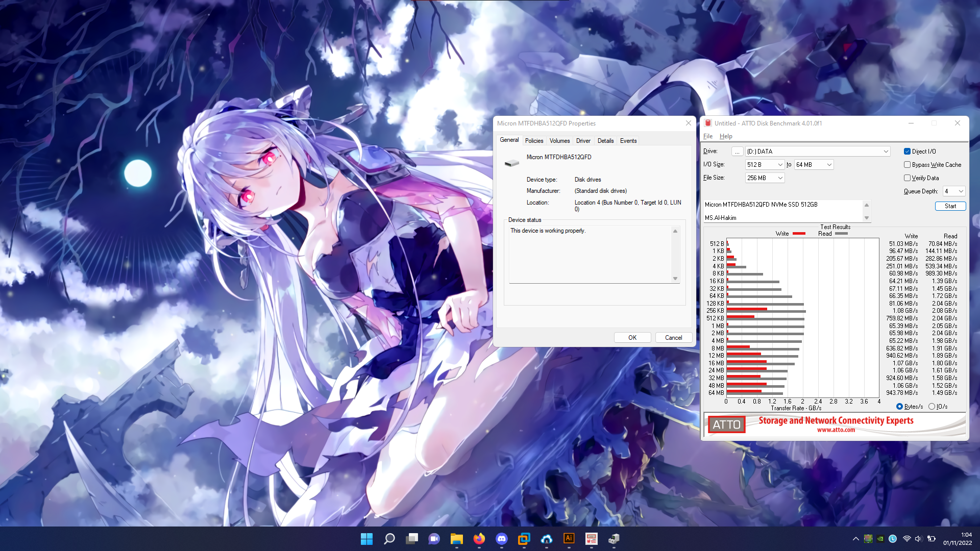Click the disk drive icon in the Properties dialog
Image resolution: width=980 pixels, height=551 pixels.
coord(512,163)
